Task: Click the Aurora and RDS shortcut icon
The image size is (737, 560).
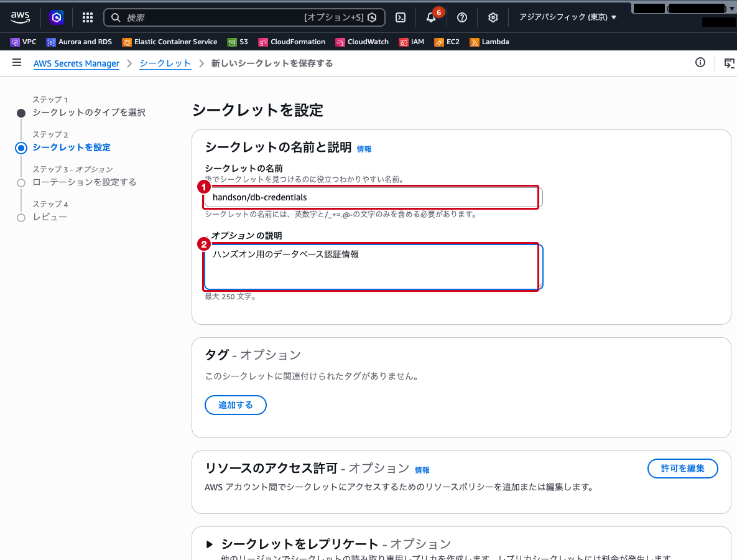Action: tap(51, 42)
